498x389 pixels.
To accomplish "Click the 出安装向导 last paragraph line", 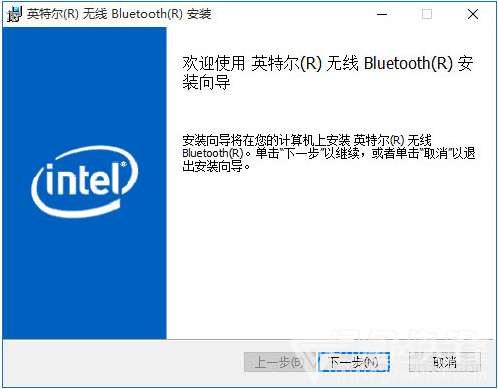I will [216, 166].
